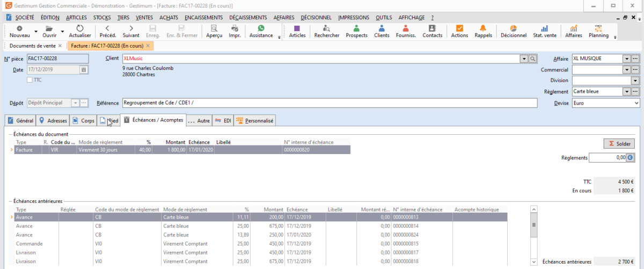Screen dimensions: 644x269
Task: Click the Impr. print icon
Action: click(235, 28)
